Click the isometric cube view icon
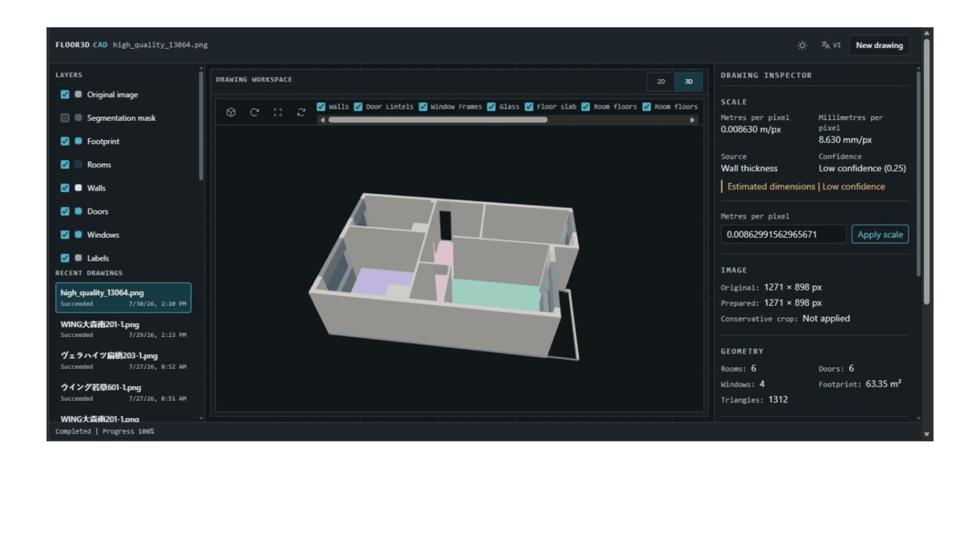This screenshot has width=980, height=551. (231, 112)
